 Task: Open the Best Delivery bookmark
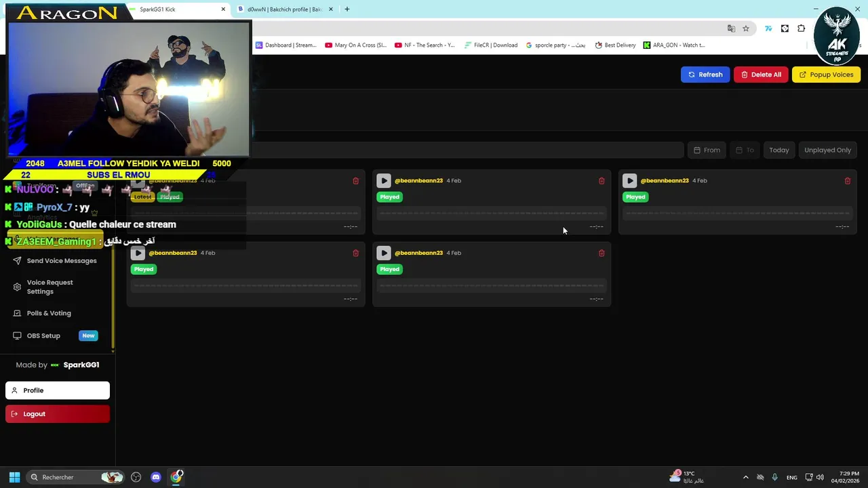coord(616,45)
